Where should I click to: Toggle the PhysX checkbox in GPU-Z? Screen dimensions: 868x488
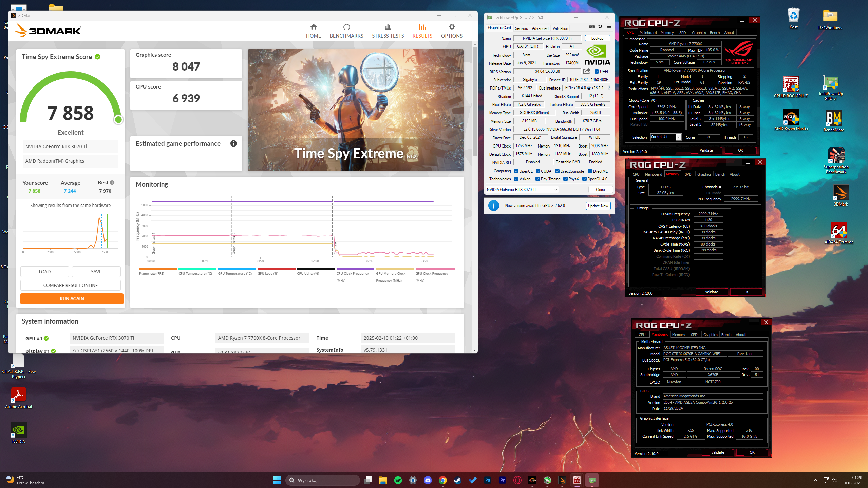[x=565, y=179]
